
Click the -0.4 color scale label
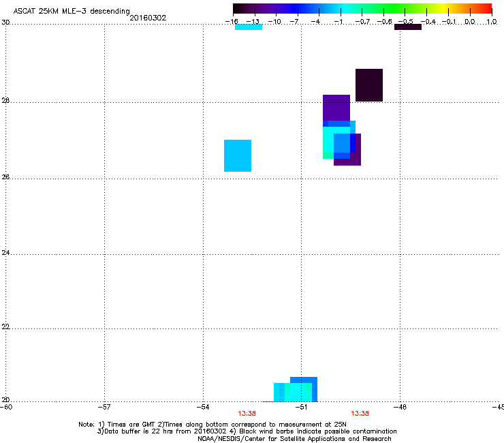428,22
